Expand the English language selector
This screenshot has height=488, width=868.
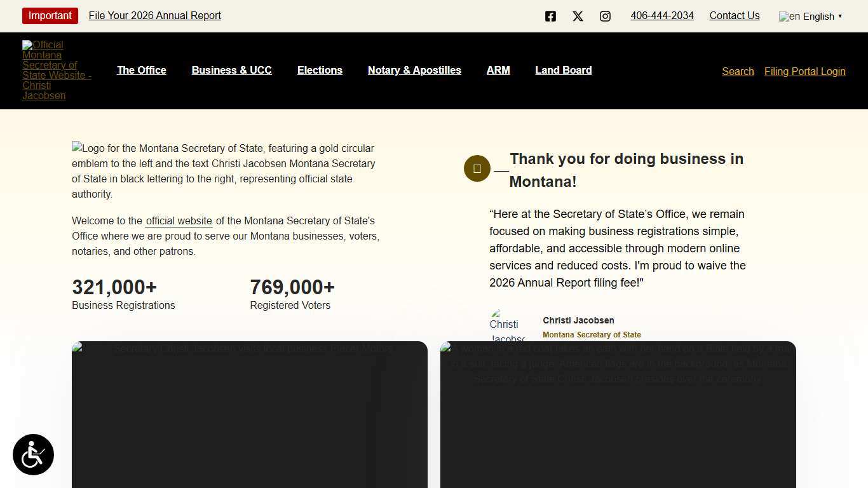pyautogui.click(x=811, y=17)
